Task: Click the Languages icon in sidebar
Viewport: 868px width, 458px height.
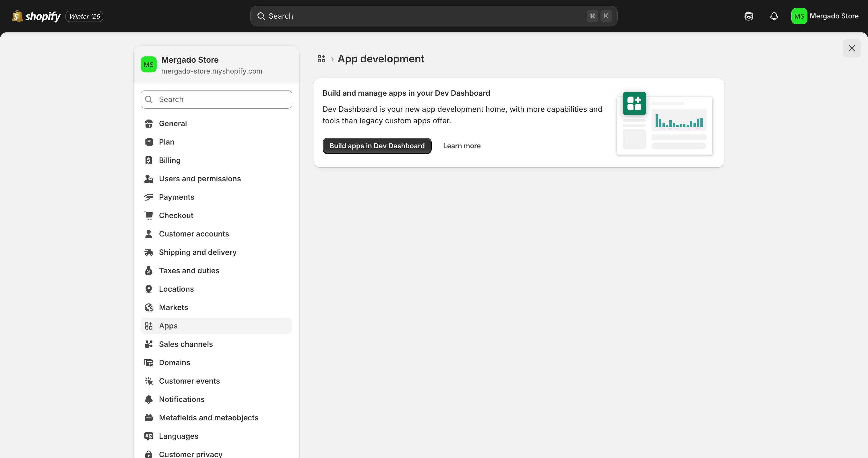Action: pyautogui.click(x=149, y=436)
